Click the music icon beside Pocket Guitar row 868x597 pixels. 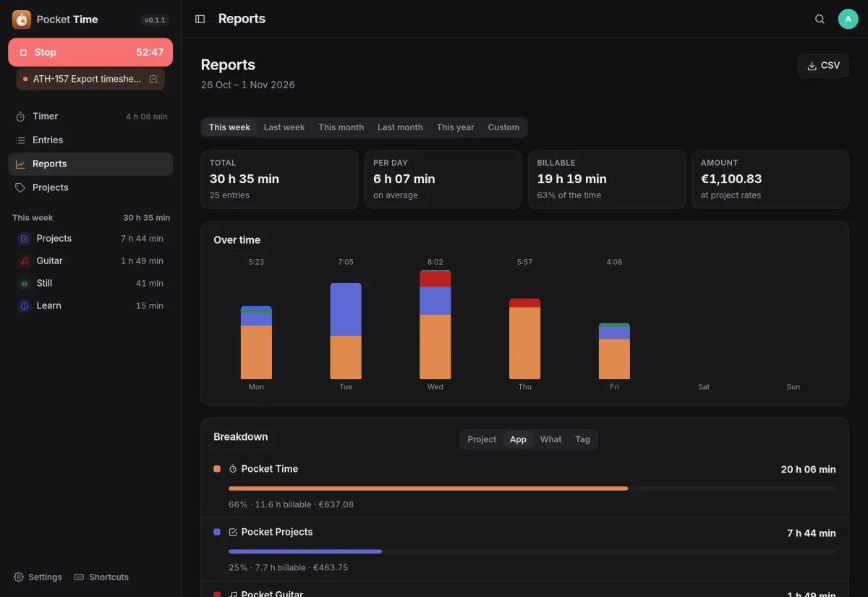click(233, 594)
